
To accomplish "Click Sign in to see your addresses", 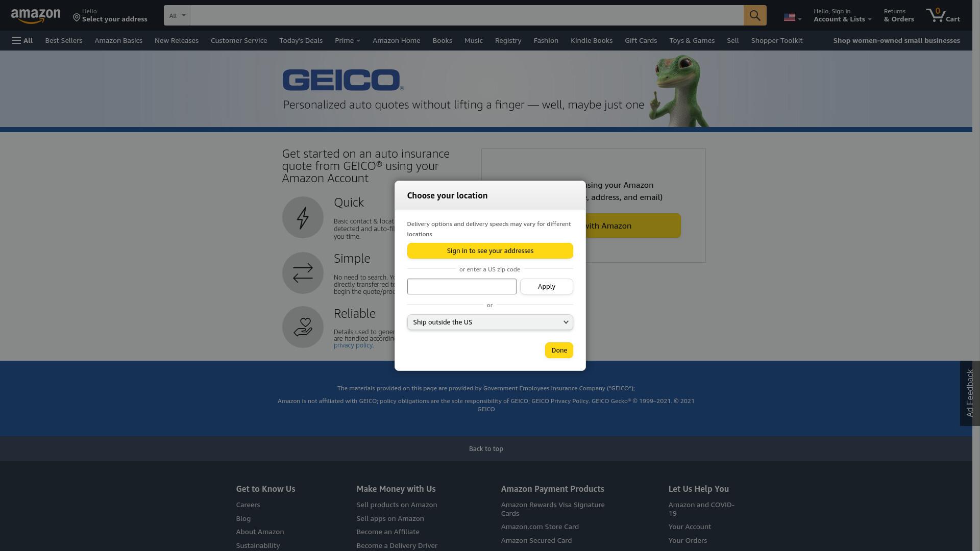I will pos(490,251).
